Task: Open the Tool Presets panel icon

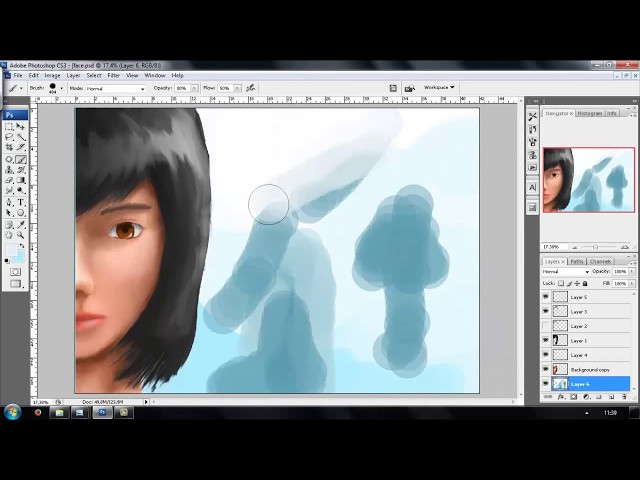Action: point(532,117)
